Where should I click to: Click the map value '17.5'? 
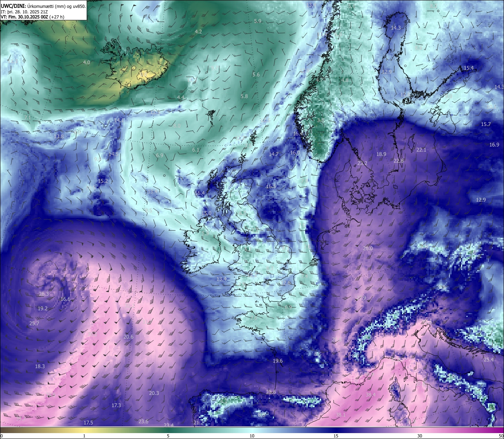pyautogui.click(x=88, y=422)
